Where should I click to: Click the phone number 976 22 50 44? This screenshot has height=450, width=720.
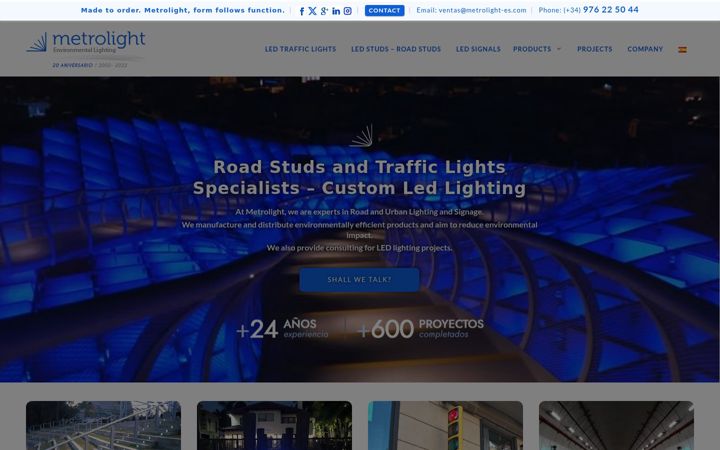coord(610,10)
